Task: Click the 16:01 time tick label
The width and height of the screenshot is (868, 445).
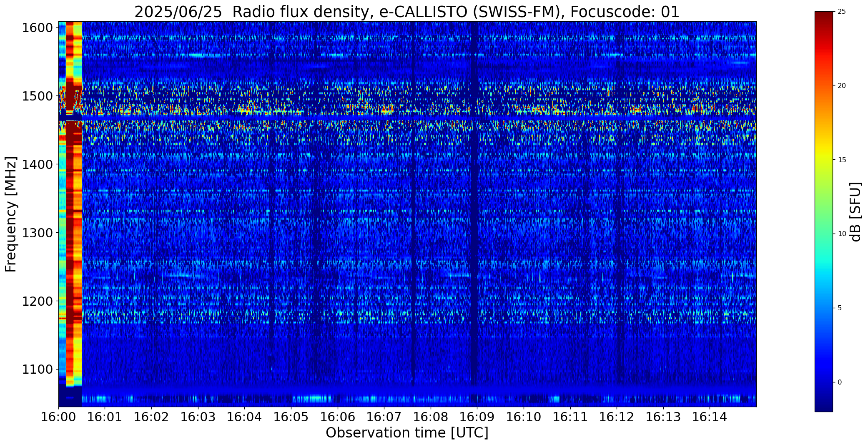Action: [x=105, y=417]
